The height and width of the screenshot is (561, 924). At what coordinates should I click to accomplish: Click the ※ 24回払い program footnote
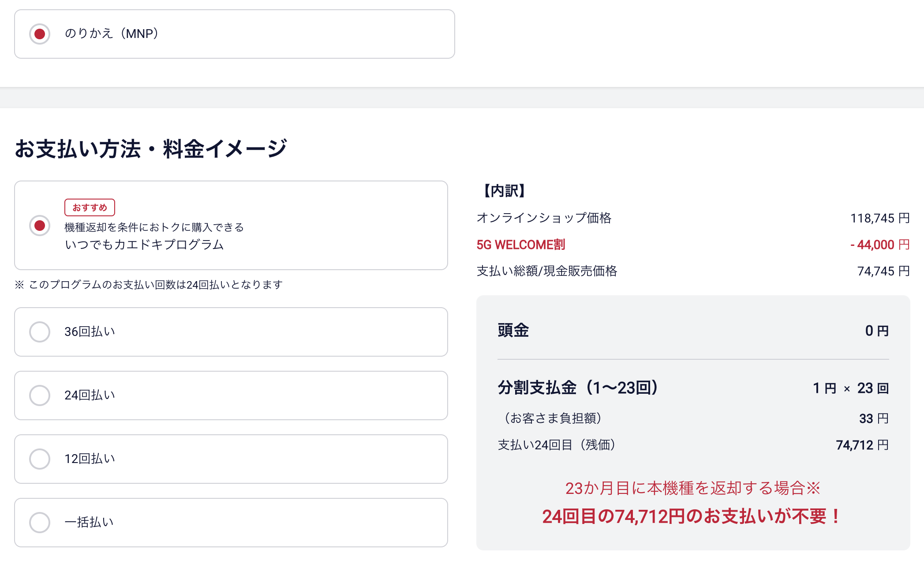pyautogui.click(x=149, y=285)
